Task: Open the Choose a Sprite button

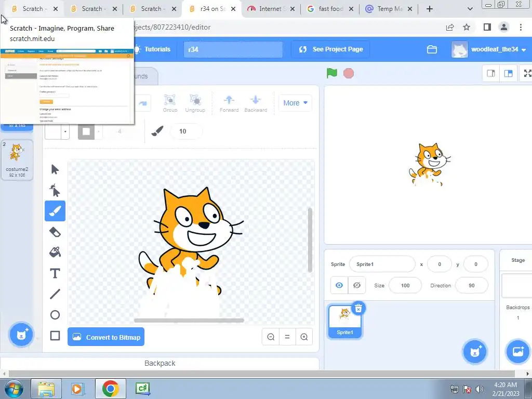Action: (x=475, y=352)
